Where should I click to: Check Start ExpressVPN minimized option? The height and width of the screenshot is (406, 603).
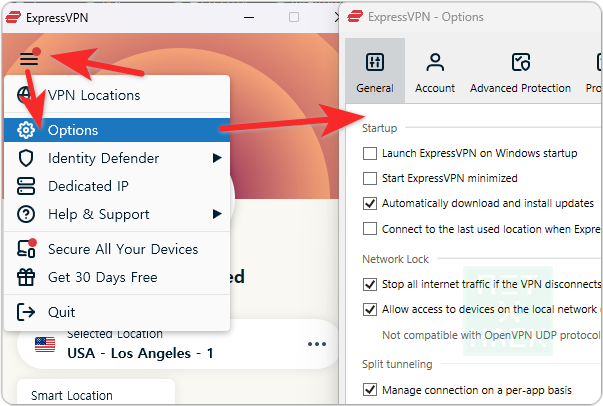(371, 178)
